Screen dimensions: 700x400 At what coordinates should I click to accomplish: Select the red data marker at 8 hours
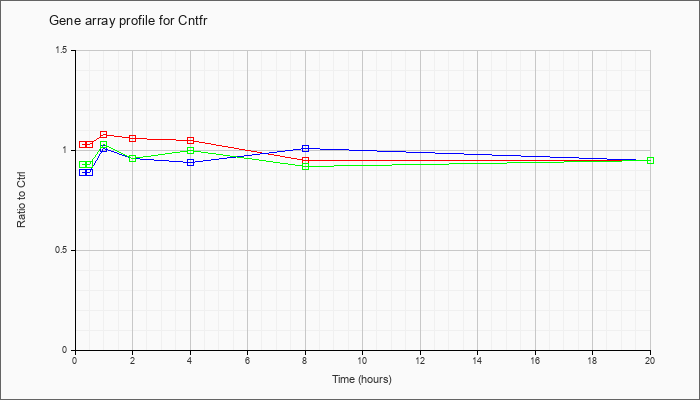306,160
